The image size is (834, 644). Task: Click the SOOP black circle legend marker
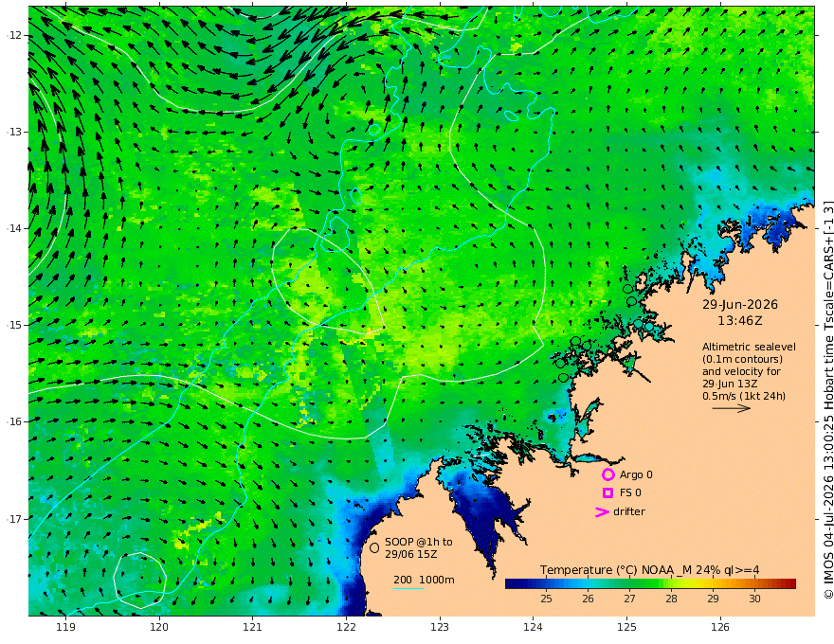(x=374, y=547)
